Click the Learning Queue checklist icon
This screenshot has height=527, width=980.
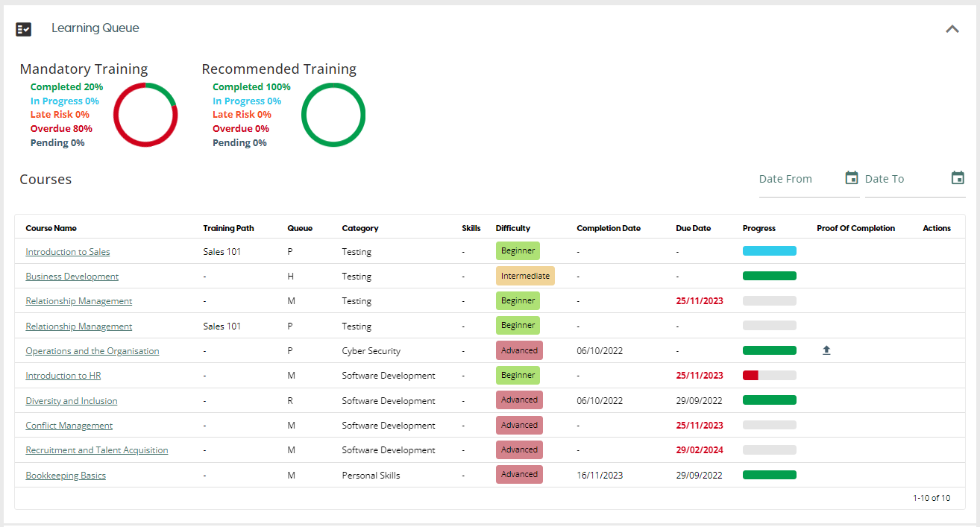point(24,29)
